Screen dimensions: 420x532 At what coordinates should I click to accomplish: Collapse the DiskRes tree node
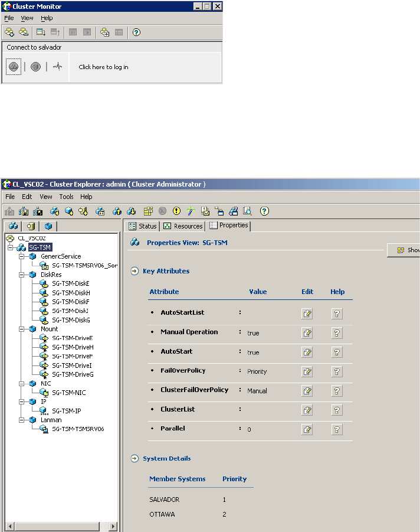22,275
